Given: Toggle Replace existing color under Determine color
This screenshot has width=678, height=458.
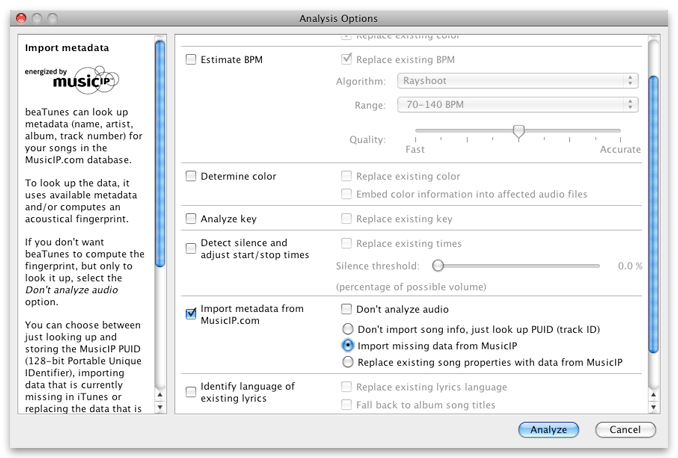Looking at the screenshot, I should pyautogui.click(x=346, y=176).
